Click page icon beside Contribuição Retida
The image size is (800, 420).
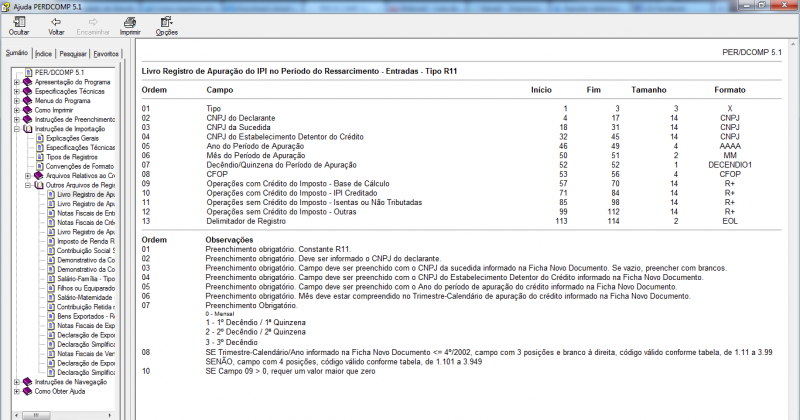tap(51, 307)
